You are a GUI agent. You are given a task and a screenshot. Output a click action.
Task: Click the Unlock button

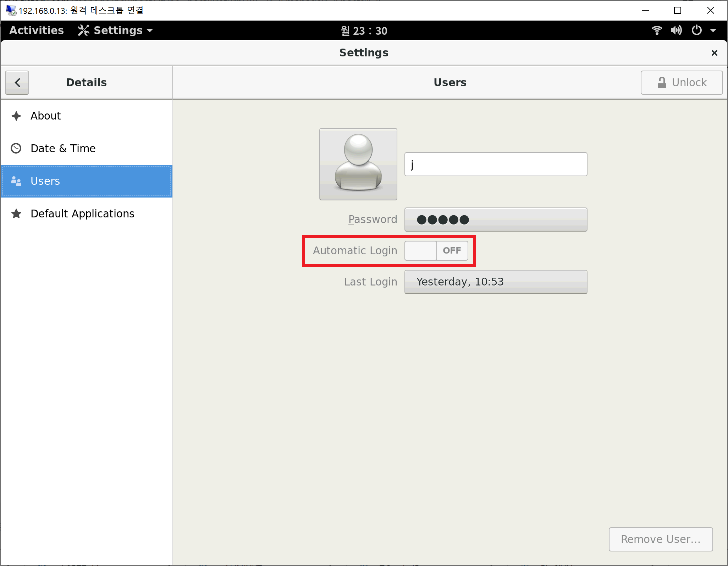coord(682,83)
